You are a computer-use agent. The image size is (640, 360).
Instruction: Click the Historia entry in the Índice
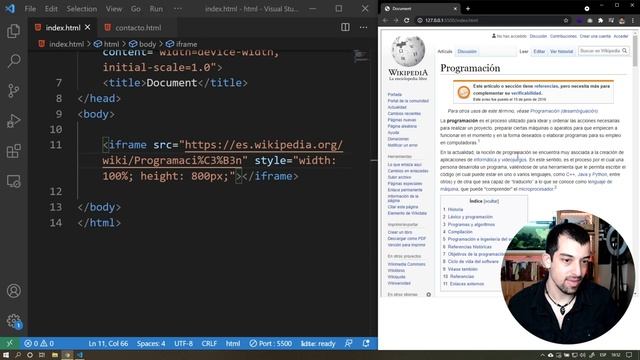[x=455, y=209]
